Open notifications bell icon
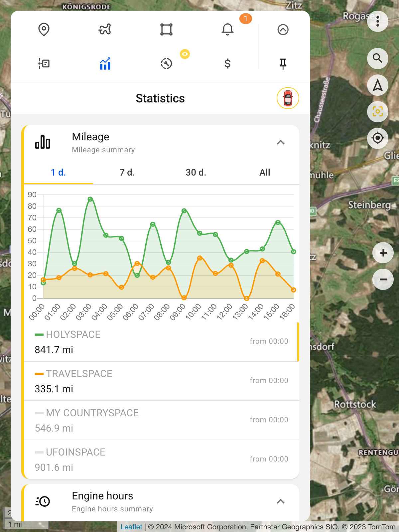399x532 pixels. pos(228,30)
